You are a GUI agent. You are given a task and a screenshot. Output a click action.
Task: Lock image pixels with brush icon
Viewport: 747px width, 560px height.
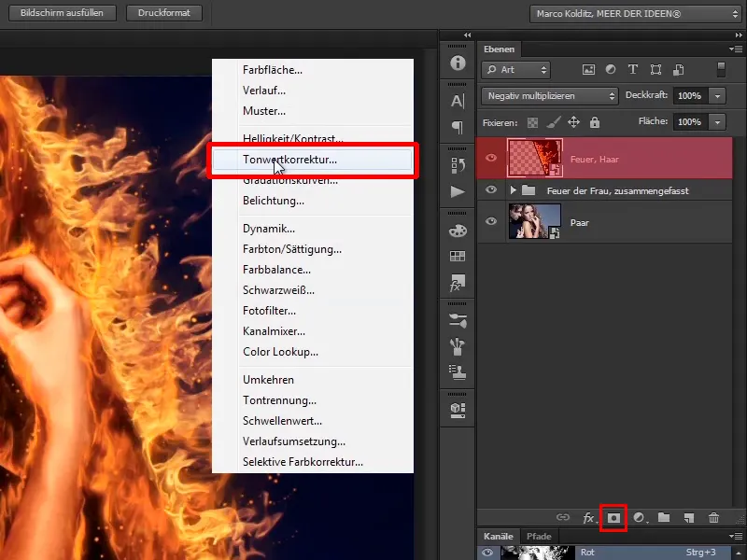point(553,122)
